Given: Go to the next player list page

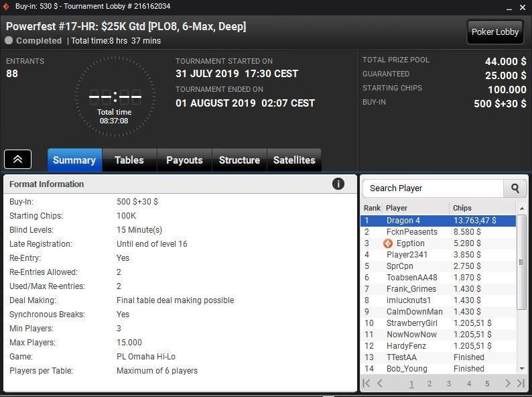Looking at the screenshot, I should (x=508, y=384).
